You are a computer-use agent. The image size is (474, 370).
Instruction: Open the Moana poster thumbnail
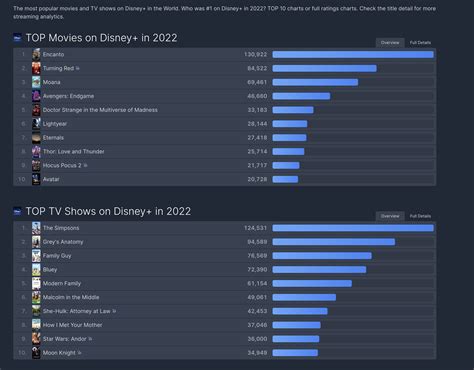[x=36, y=82]
